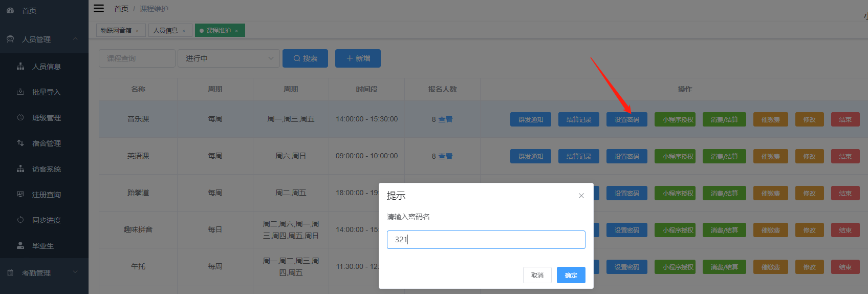The image size is (868, 294).
Task: Click the 搜索 button
Action: tap(305, 58)
